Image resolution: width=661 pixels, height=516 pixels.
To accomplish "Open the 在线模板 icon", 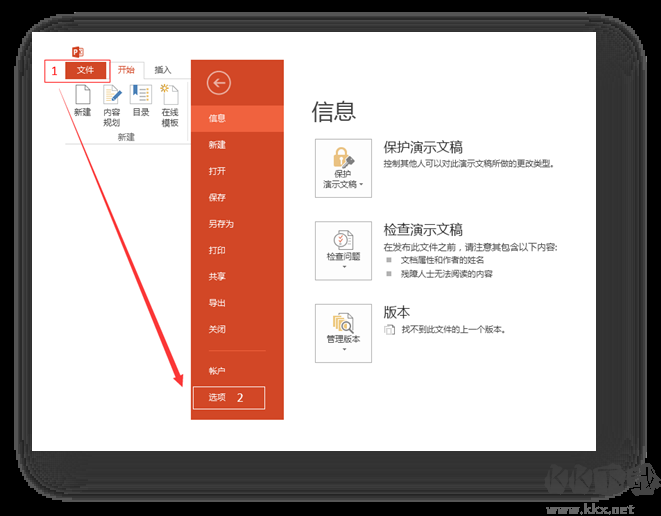I will point(169,94).
